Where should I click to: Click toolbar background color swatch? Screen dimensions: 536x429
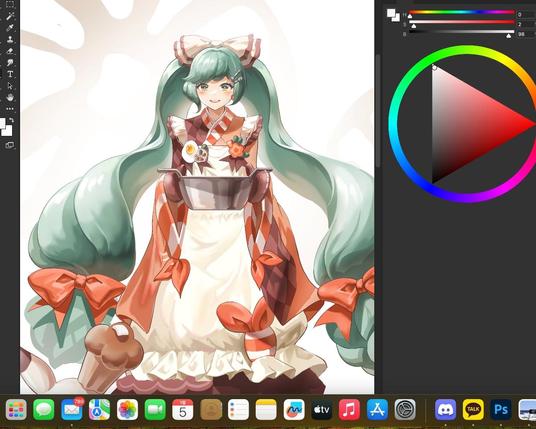pyautogui.click(x=7, y=131)
